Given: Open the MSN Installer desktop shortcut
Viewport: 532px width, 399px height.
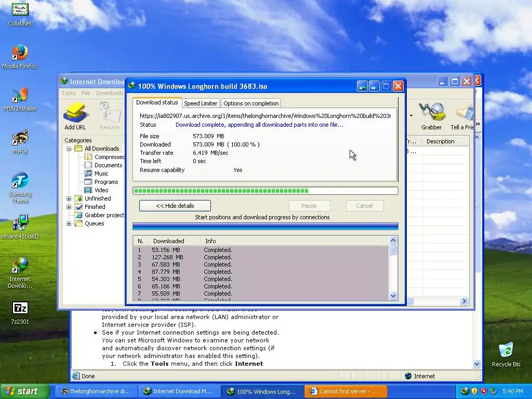Looking at the screenshot, I should (20, 99).
